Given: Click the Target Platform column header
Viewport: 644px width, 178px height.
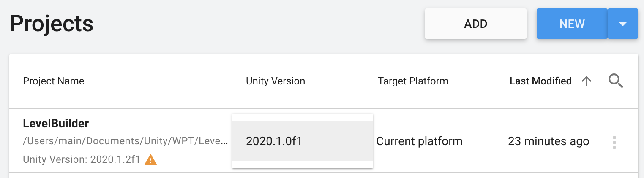Looking at the screenshot, I should [x=412, y=81].
